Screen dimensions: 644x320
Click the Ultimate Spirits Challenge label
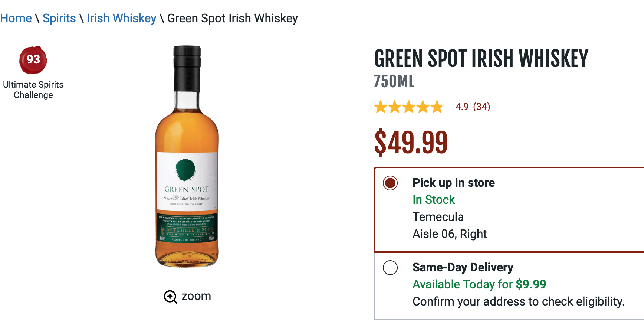tap(33, 90)
